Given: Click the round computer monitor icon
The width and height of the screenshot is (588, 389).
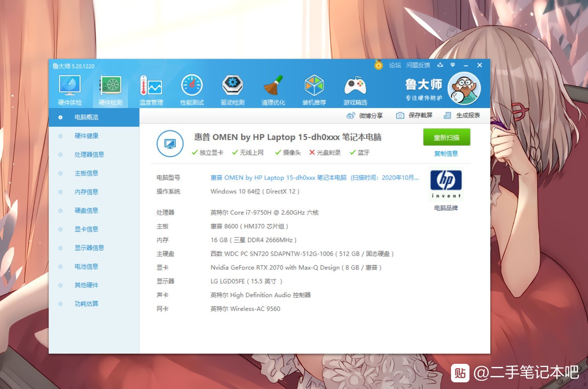Looking at the screenshot, I should click(170, 144).
